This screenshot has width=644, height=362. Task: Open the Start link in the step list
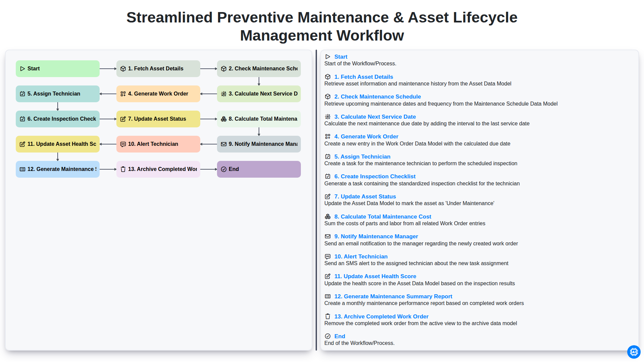(341, 57)
